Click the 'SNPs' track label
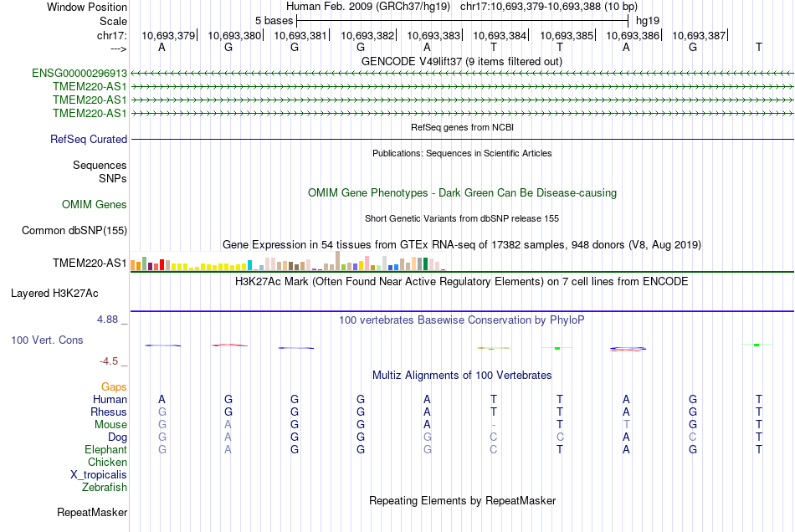Image resolution: width=795 pixels, height=532 pixels. (x=113, y=178)
